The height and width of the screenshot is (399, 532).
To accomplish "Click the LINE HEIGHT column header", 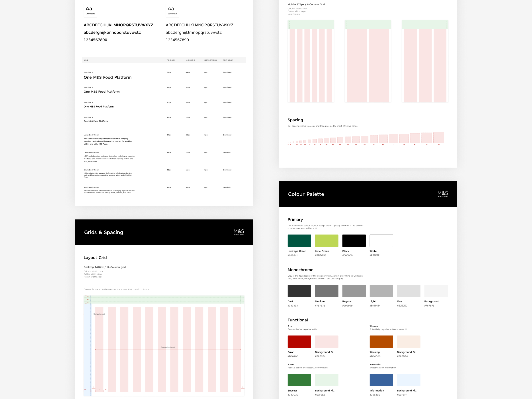I will pos(190,60).
